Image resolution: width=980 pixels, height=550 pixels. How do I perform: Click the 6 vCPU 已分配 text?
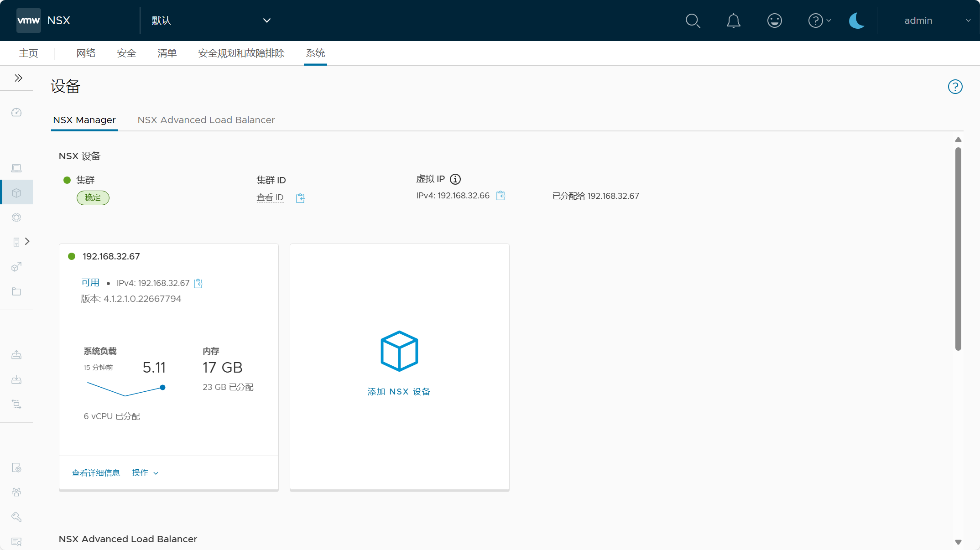[112, 416]
